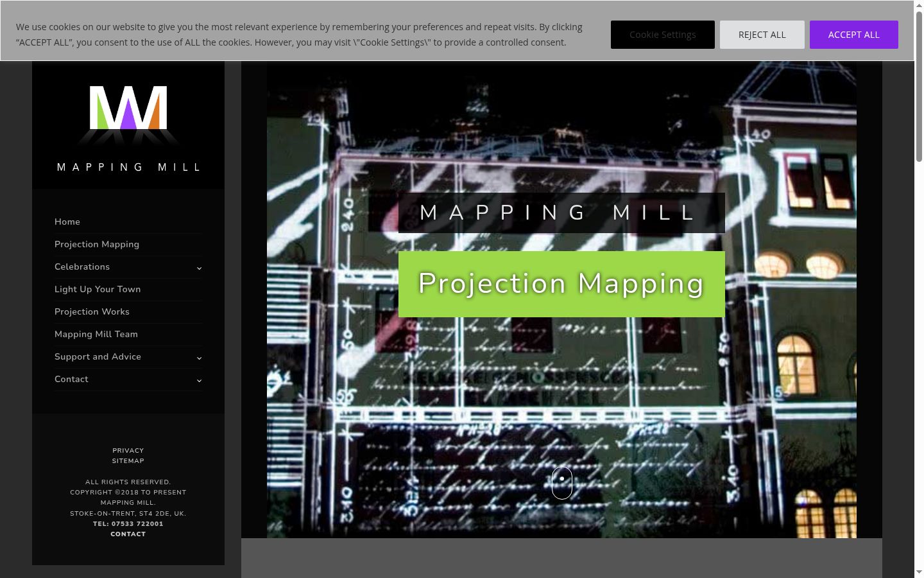Click the green Projection Mapping banner
Viewport: 924px width, 578px height.
tap(561, 284)
